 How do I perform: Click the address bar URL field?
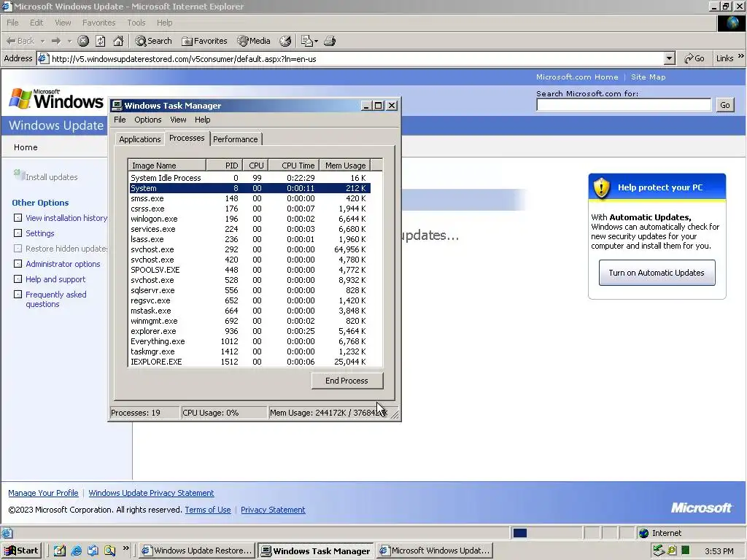point(351,58)
